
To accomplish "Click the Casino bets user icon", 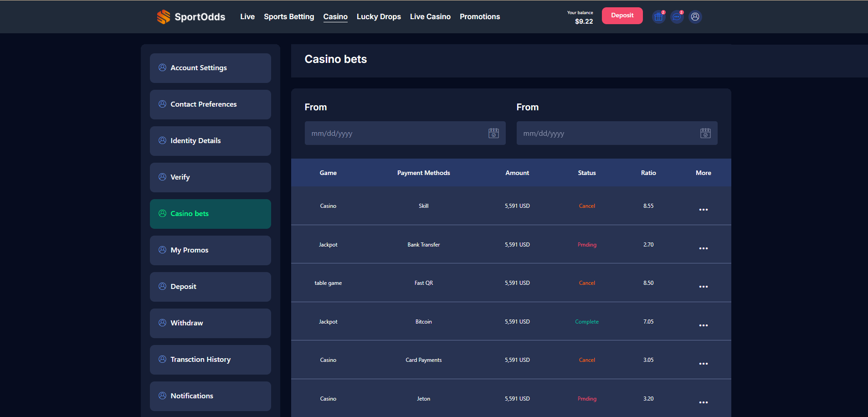I will [x=162, y=213].
